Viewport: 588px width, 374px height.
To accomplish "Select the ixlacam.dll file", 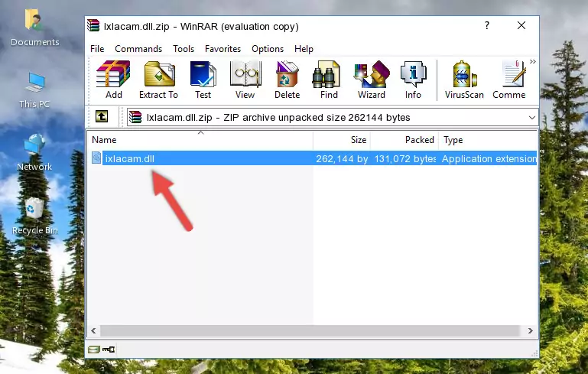I will pos(130,158).
